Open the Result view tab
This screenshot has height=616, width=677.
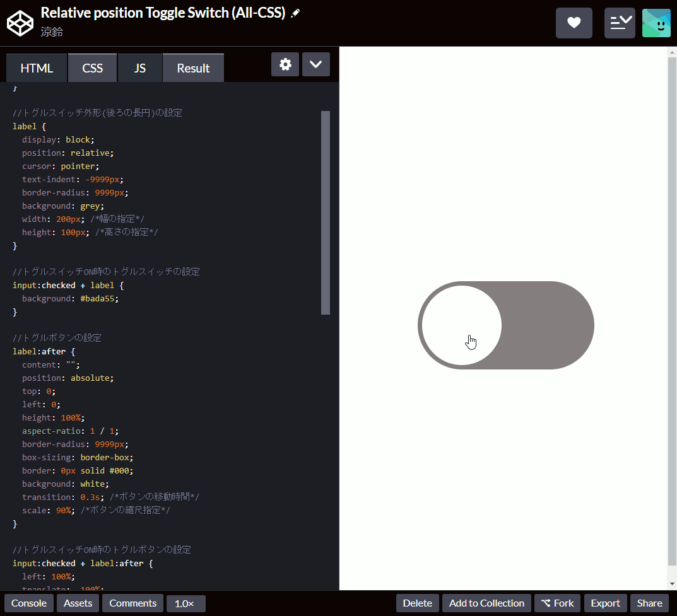(193, 67)
